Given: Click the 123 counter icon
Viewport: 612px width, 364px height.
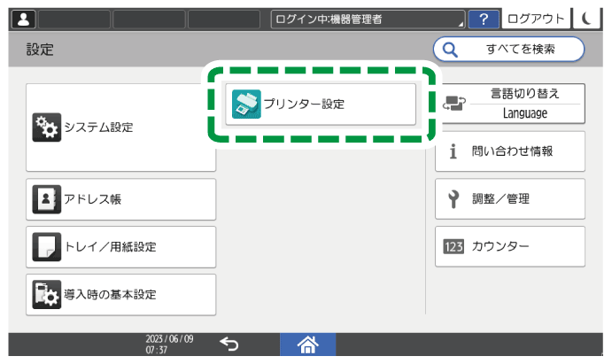Looking at the screenshot, I should point(453,246).
